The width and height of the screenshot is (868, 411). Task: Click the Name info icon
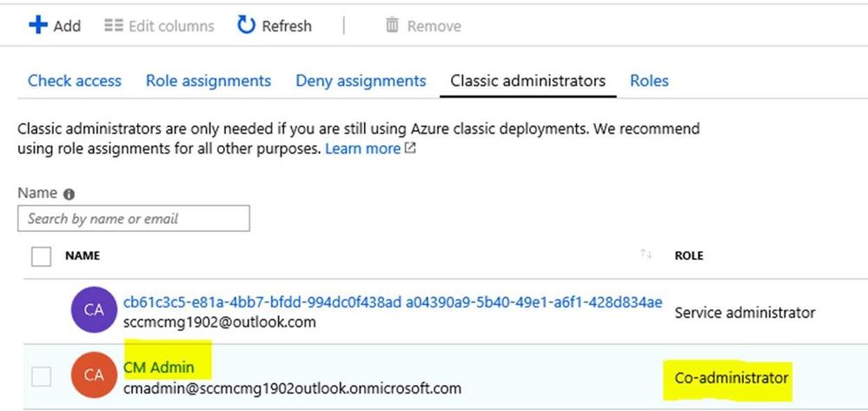point(70,194)
